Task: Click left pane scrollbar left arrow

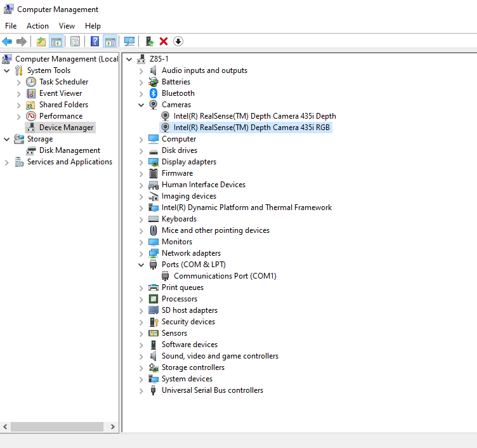Action: click(x=5, y=426)
